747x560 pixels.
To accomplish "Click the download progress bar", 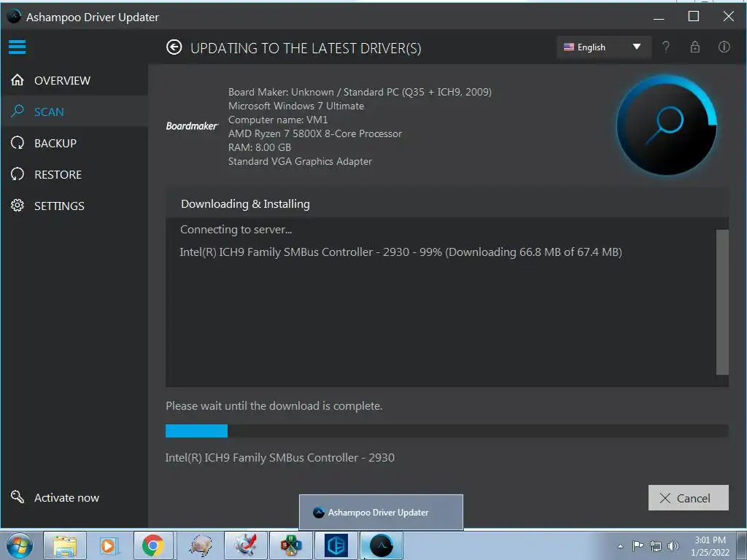I will (x=446, y=431).
